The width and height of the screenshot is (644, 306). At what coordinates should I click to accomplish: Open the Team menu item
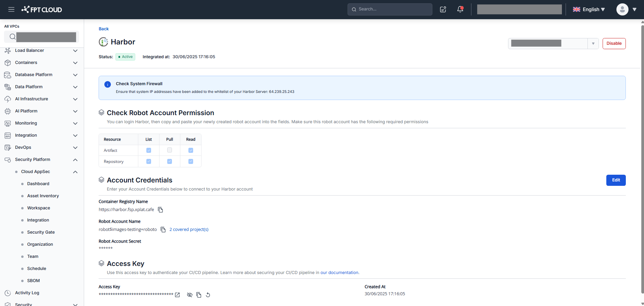coord(33,257)
